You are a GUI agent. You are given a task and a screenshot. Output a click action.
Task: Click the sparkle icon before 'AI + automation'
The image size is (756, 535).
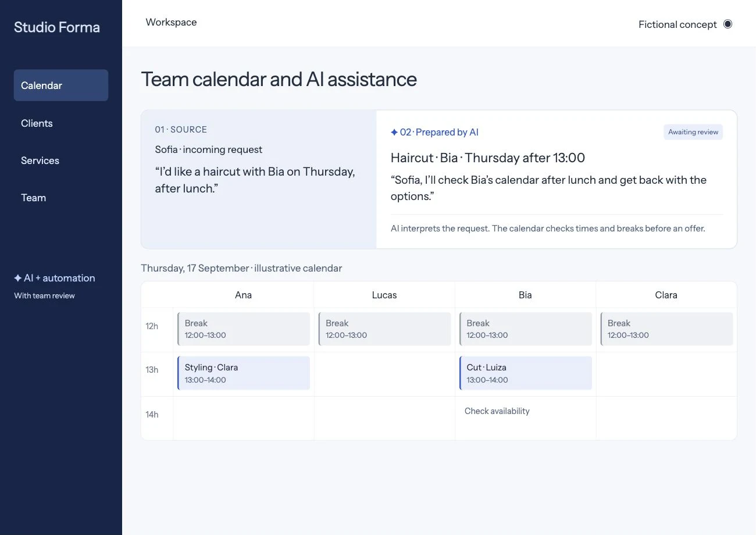click(18, 278)
